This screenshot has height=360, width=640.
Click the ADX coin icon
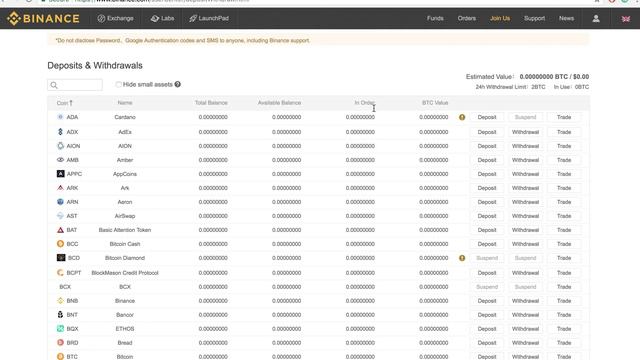[60, 132]
